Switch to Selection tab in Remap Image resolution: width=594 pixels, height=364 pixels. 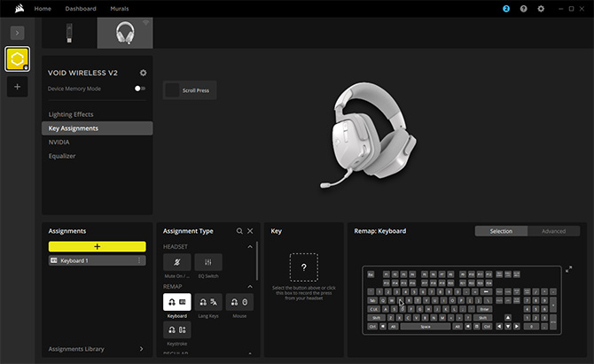[x=501, y=231]
